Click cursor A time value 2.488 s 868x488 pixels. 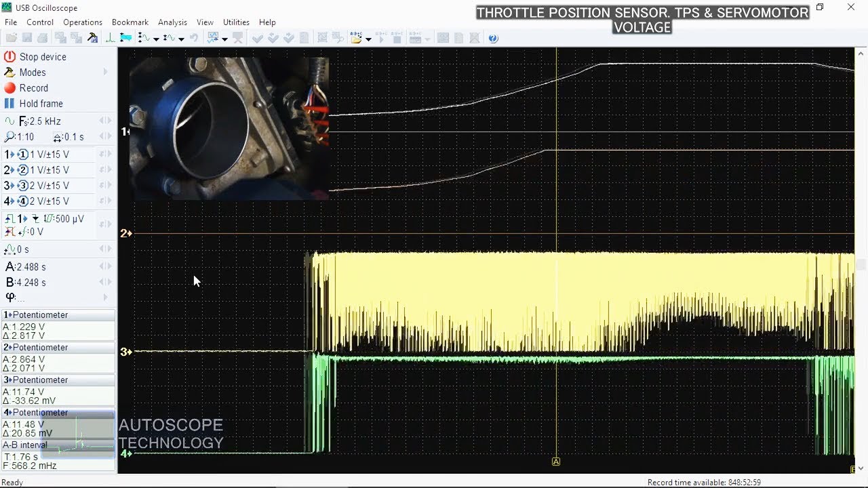pos(31,267)
